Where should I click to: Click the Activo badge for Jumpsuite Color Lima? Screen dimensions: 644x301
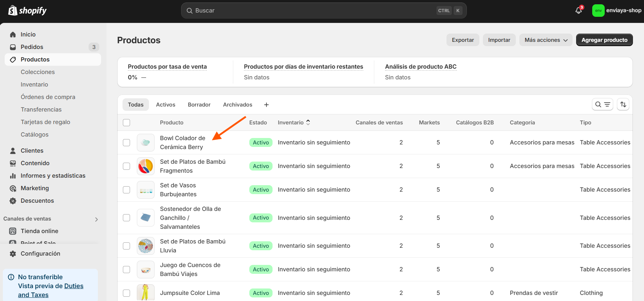tap(261, 293)
